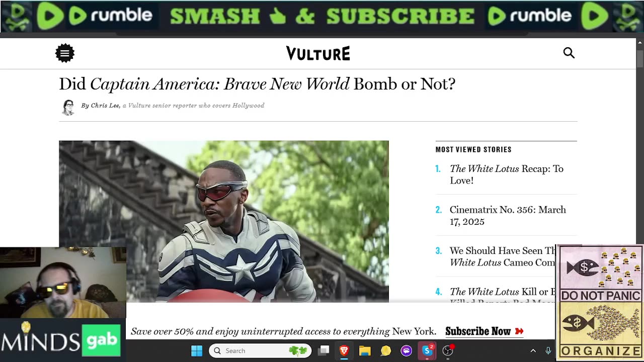Open File Explorer from the taskbar

click(x=365, y=350)
